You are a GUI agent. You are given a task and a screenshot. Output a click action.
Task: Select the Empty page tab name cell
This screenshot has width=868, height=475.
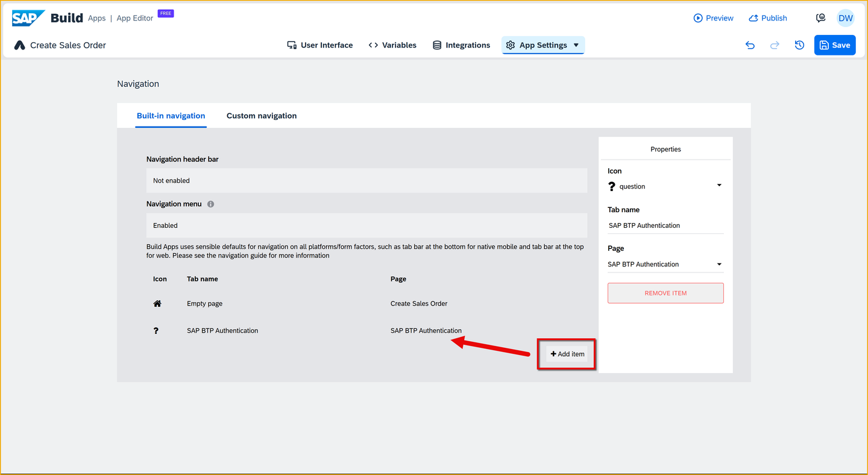[x=205, y=304]
